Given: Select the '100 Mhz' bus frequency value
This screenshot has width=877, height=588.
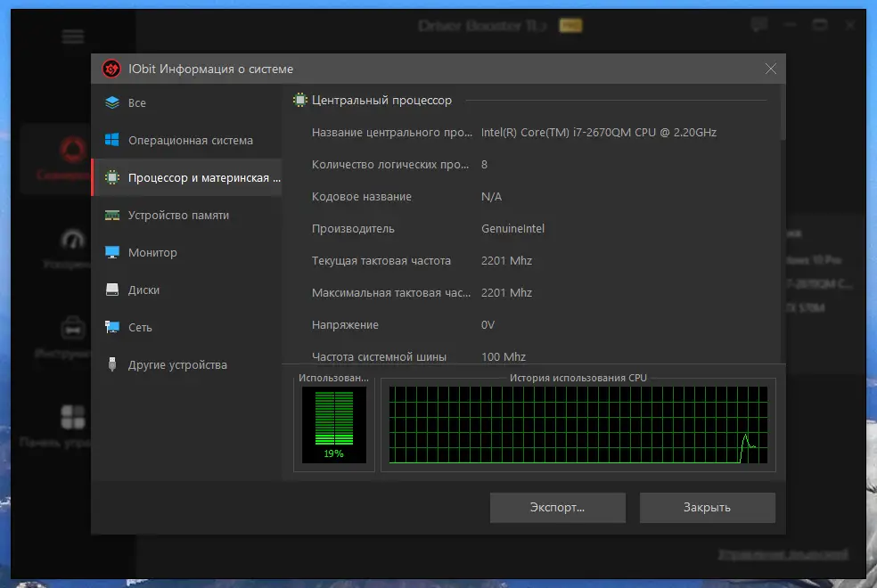Looking at the screenshot, I should (504, 356).
